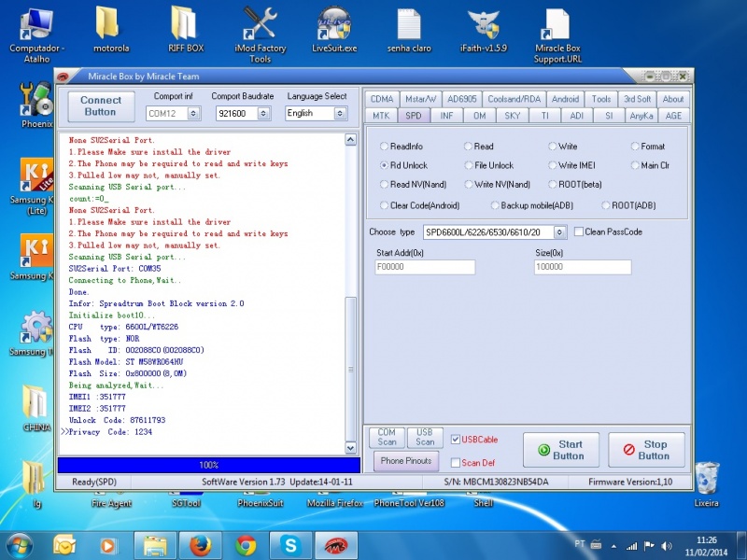The image size is (747, 560).
Task: Click the Phone Pinouts button
Action: tap(406, 461)
